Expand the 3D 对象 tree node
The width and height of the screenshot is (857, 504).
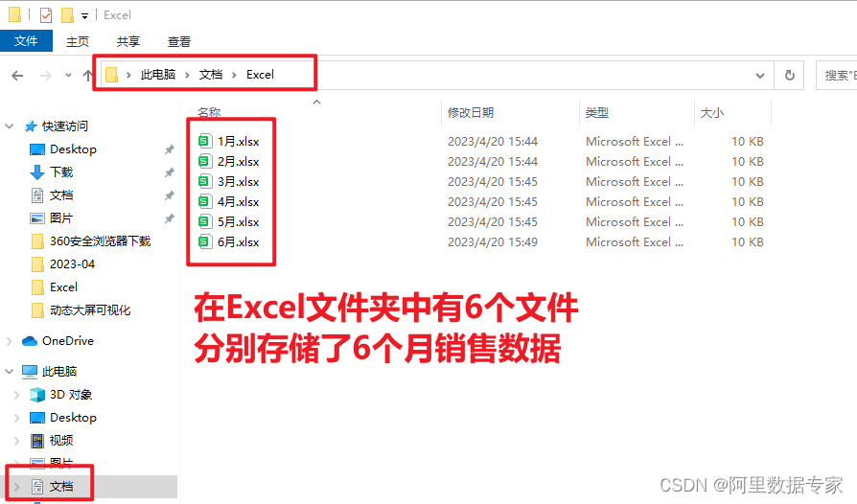(16, 394)
